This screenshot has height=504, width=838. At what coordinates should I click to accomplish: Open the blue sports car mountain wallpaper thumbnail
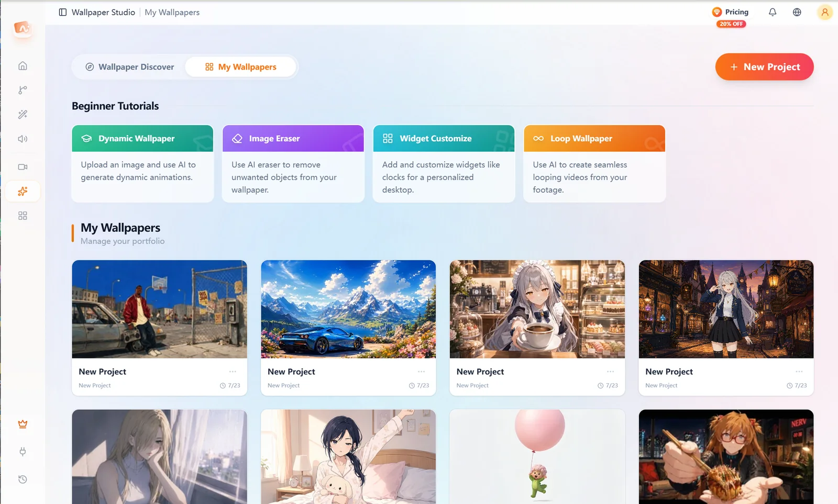348,309
